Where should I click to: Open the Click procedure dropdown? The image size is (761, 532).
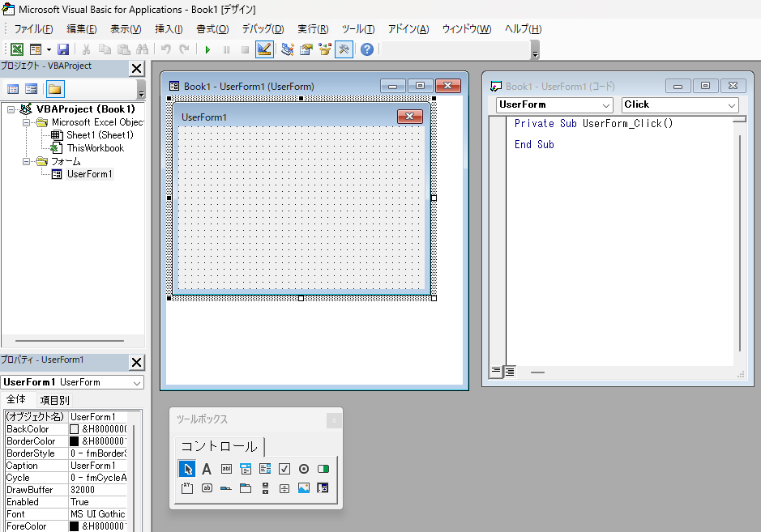point(732,105)
